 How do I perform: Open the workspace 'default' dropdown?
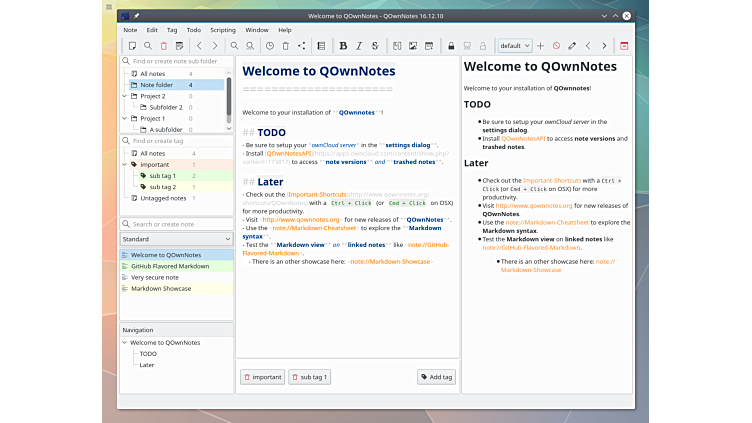pyautogui.click(x=515, y=46)
